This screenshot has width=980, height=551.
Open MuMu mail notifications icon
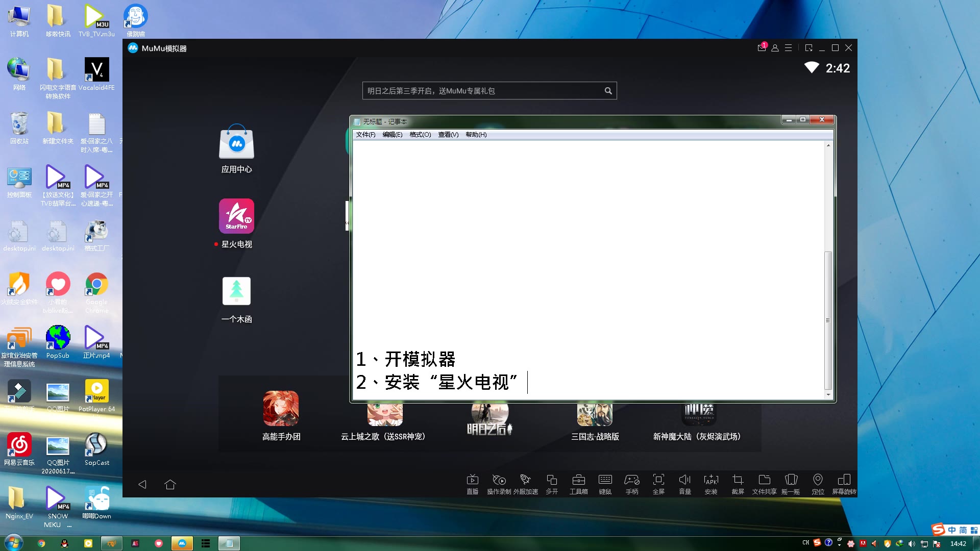pyautogui.click(x=762, y=47)
